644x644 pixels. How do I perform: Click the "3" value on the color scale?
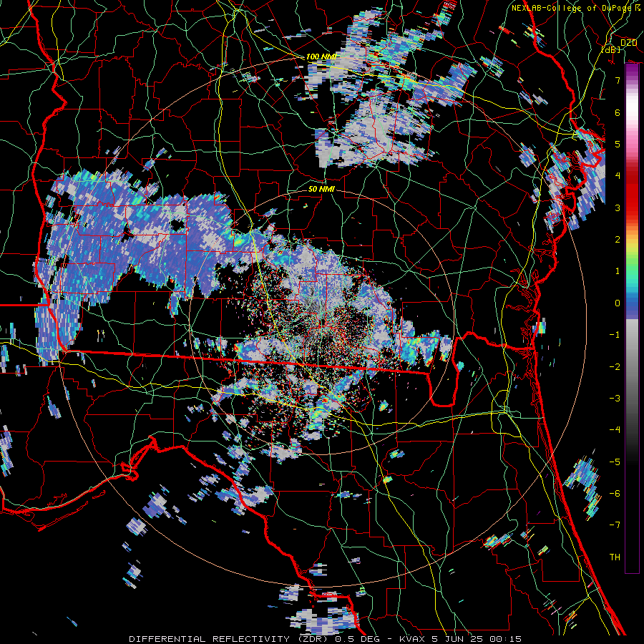618,208
